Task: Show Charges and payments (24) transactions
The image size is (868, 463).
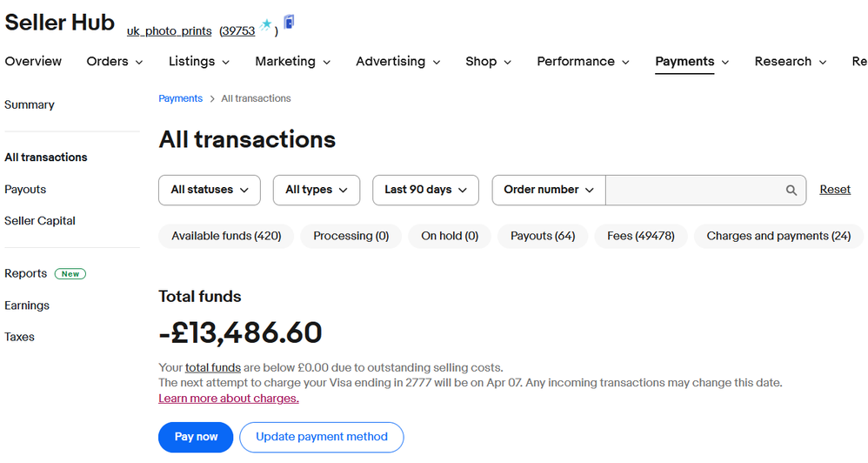Action: tap(778, 236)
